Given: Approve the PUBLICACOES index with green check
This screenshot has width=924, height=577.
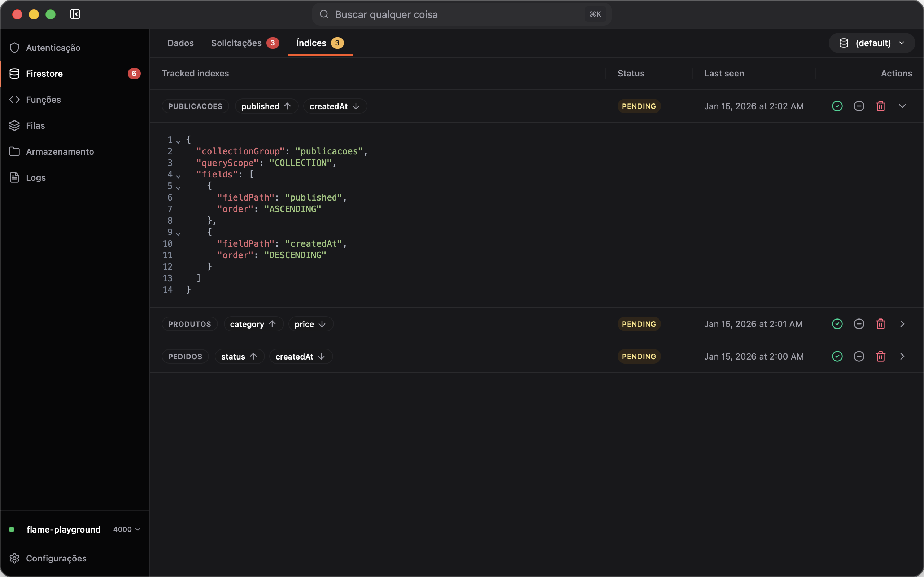Looking at the screenshot, I should tap(837, 106).
